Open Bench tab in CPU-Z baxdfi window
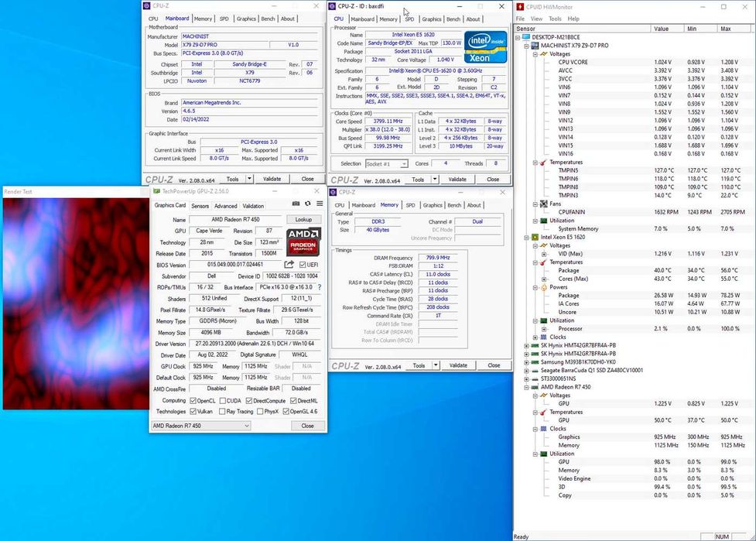 coord(453,19)
